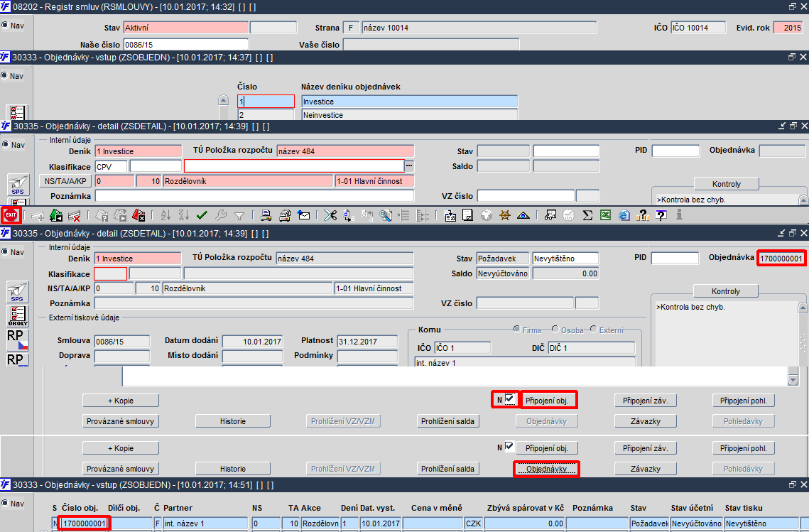Open the SPS paper plane sidebar icon
This screenshot has height=532, width=809.
click(x=17, y=292)
